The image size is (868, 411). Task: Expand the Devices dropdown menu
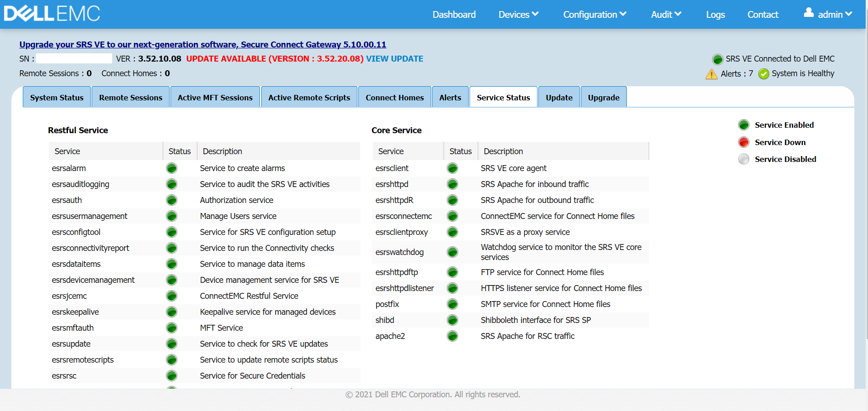[518, 15]
